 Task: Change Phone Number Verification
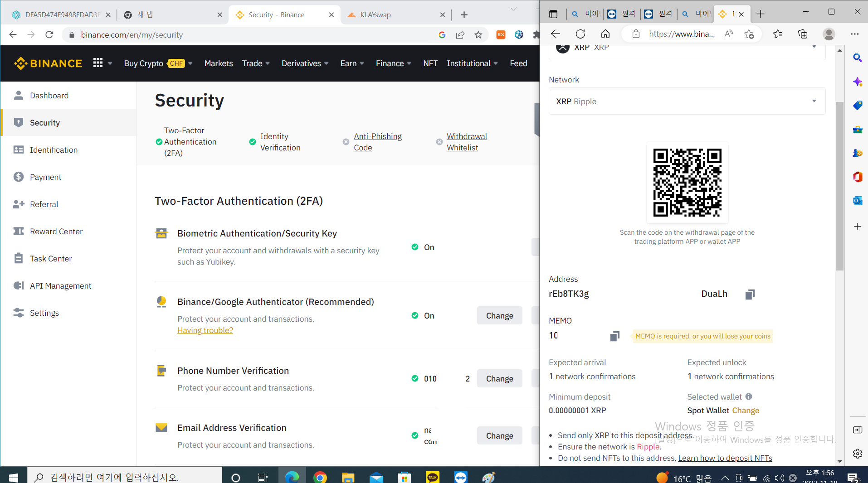pos(499,378)
